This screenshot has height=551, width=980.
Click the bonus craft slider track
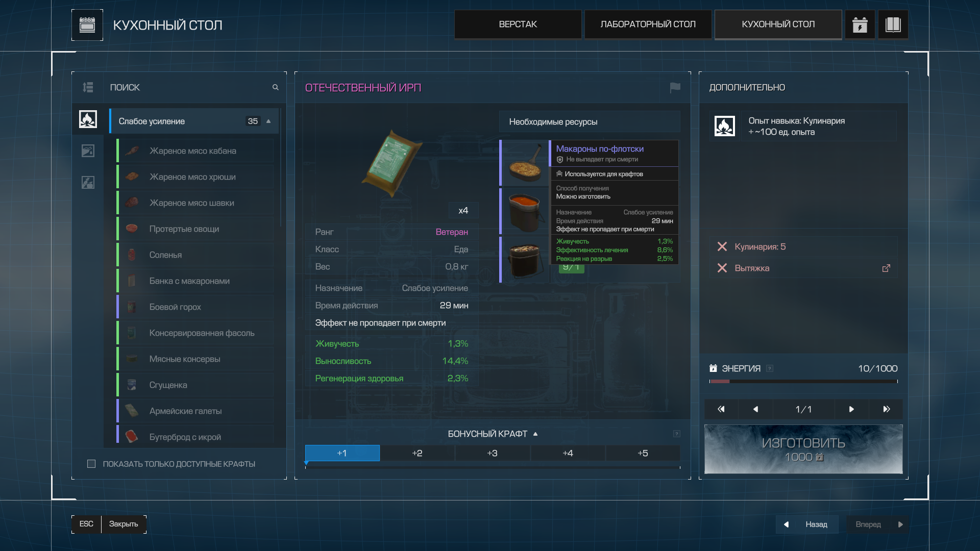(x=493, y=467)
